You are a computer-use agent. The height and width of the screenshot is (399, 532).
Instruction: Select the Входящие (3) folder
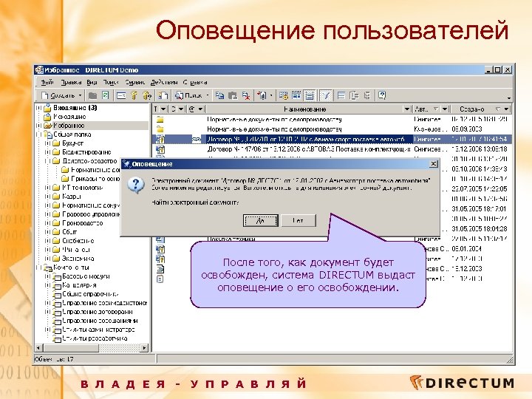[x=75, y=108]
